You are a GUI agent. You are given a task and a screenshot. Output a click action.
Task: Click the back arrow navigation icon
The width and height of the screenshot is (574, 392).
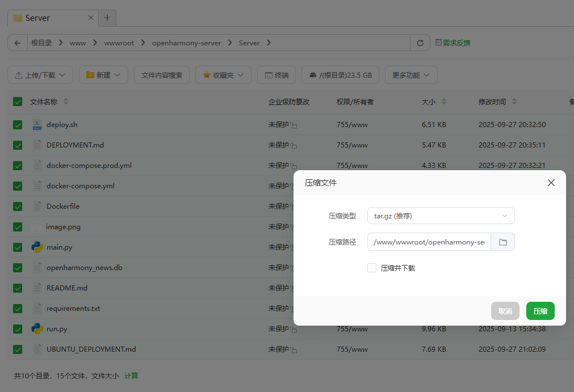coord(18,43)
